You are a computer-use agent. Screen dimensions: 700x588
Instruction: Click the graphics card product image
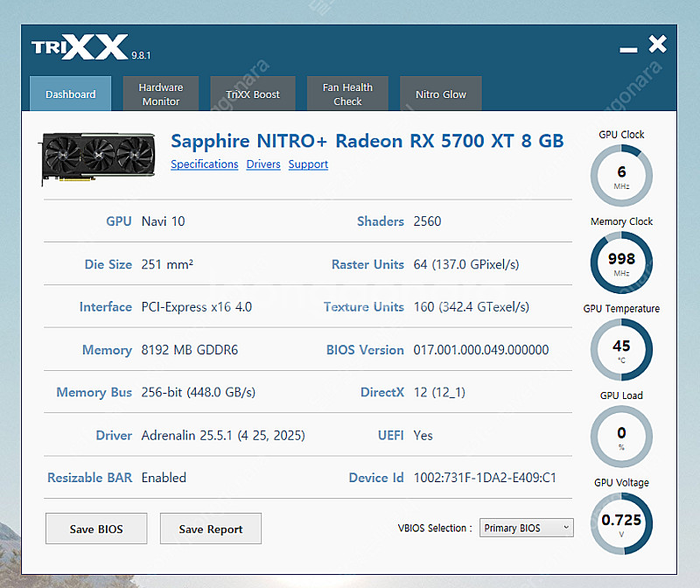[x=99, y=158]
